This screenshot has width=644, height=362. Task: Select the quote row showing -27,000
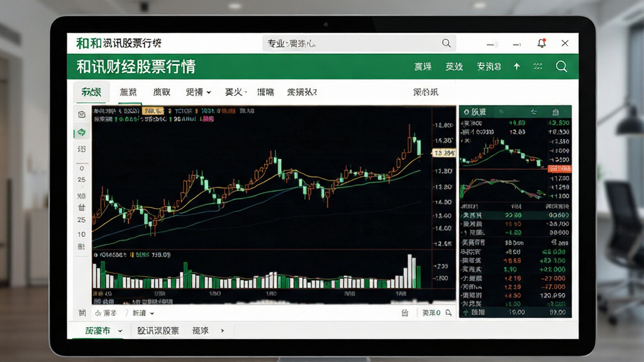point(516,278)
